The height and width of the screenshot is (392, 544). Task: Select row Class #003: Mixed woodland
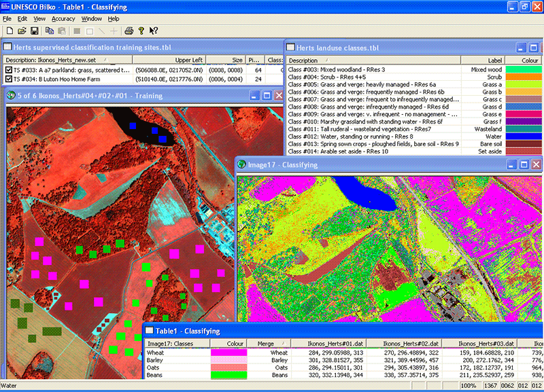tap(414, 70)
